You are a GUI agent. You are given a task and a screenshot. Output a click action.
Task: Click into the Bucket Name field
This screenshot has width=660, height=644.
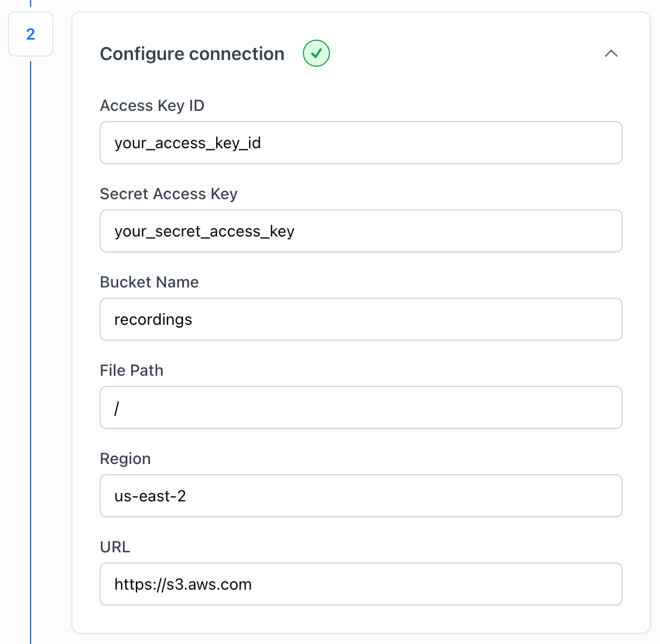tap(361, 320)
